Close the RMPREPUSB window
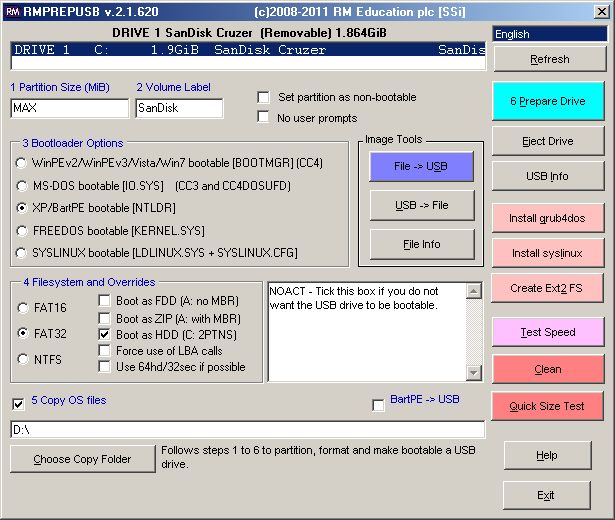This screenshot has height=520, width=615. coord(601,12)
